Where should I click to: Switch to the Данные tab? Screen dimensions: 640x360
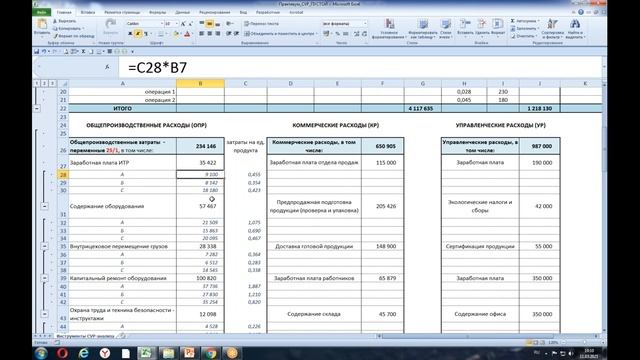(x=182, y=12)
